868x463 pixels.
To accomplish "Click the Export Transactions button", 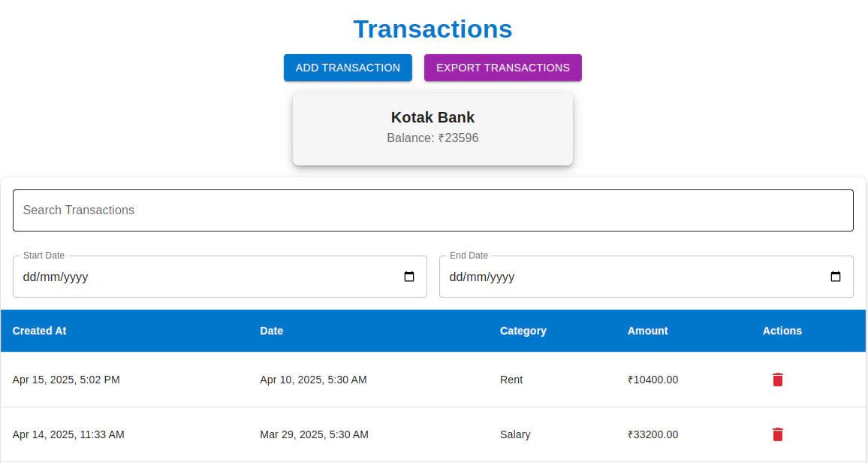I will point(502,68).
